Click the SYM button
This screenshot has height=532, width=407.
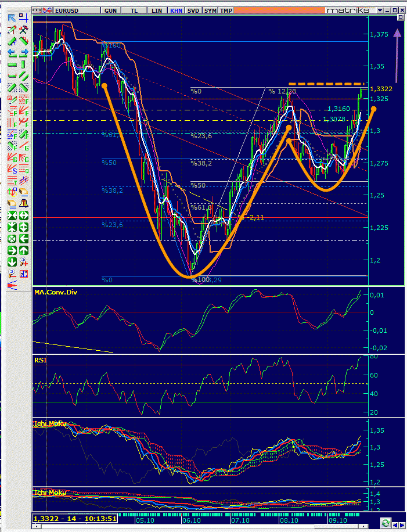click(210, 10)
